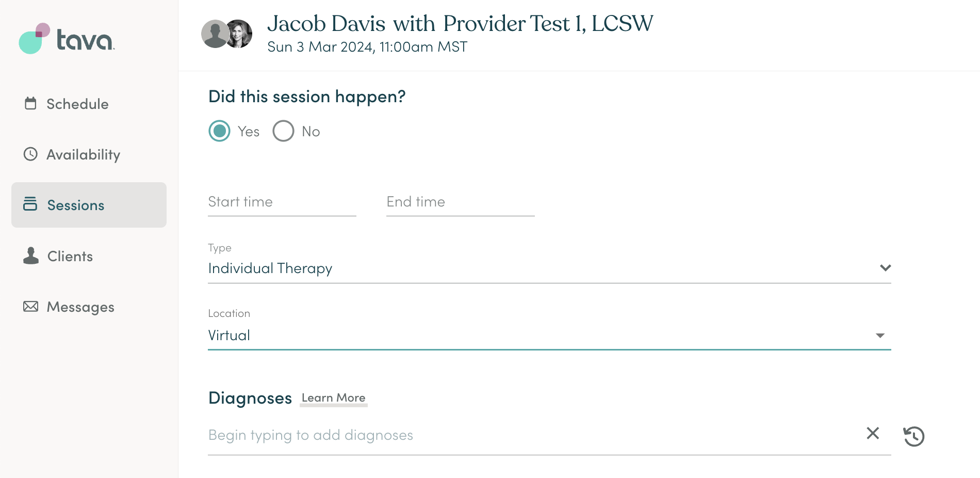Click provider's profile photo thumbnail

click(239, 34)
